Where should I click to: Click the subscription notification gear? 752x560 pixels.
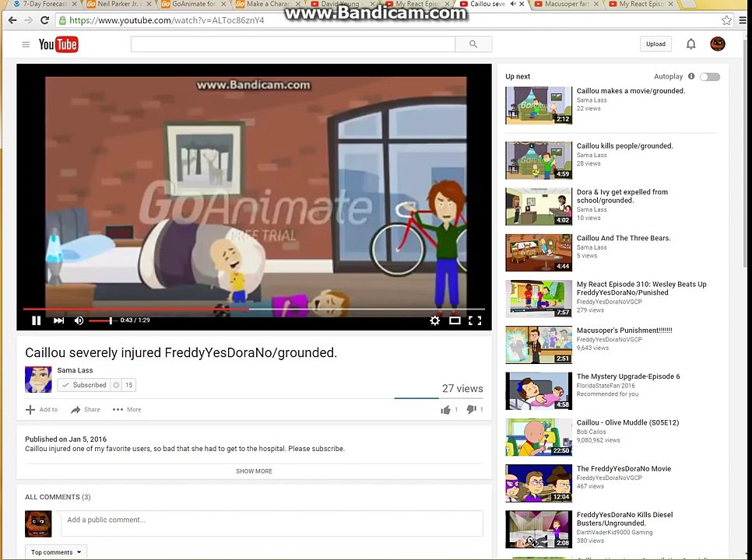point(116,385)
